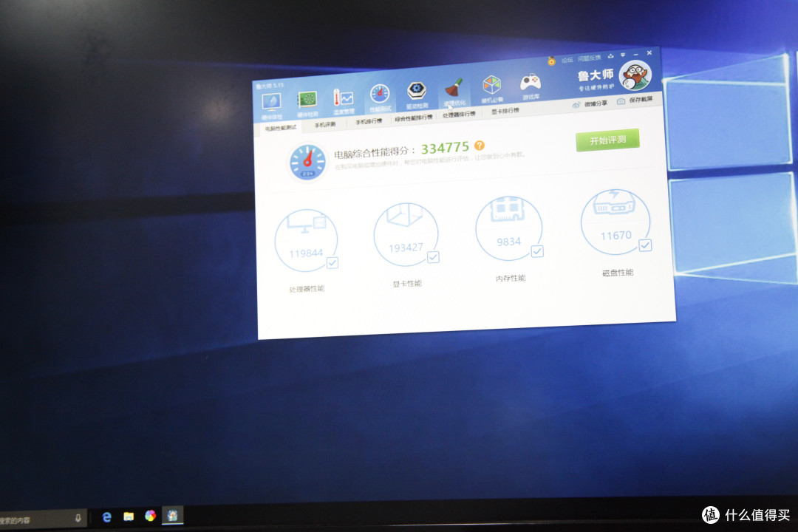Uncheck the 内存性能 checkbox
Image resolution: width=798 pixels, height=532 pixels.
[x=537, y=251]
